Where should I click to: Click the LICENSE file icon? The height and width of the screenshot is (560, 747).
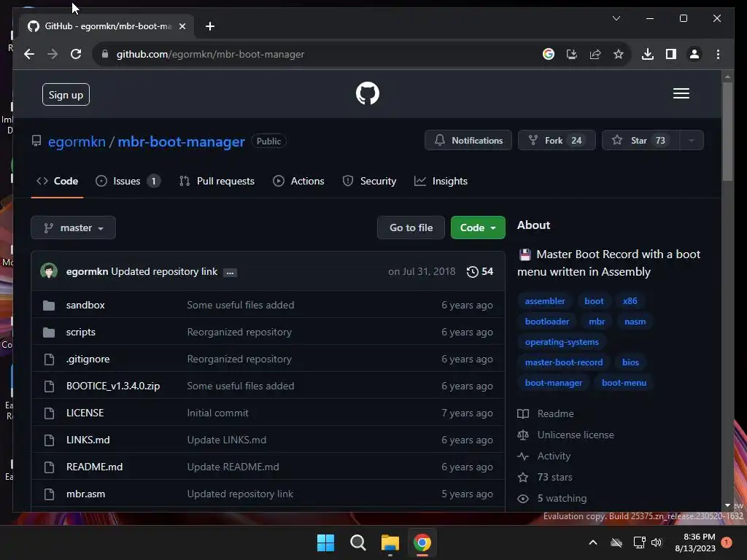(49, 413)
